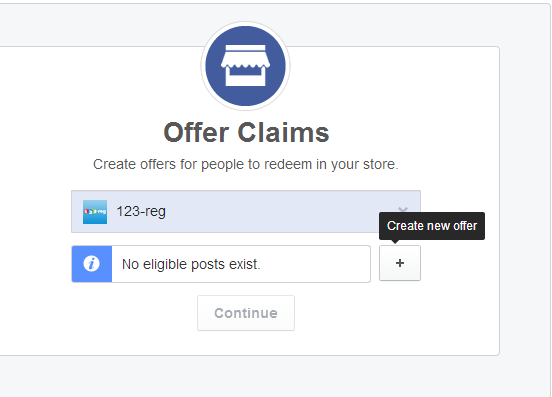Click the 123-reg logo thumbnail
Viewport: 552px width, 397px height.
[95, 212]
